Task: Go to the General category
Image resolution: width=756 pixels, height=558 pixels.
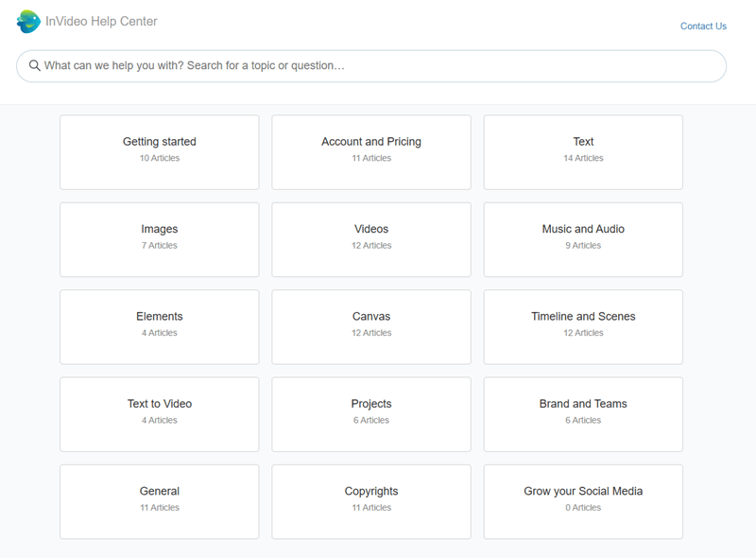Action: click(x=160, y=501)
